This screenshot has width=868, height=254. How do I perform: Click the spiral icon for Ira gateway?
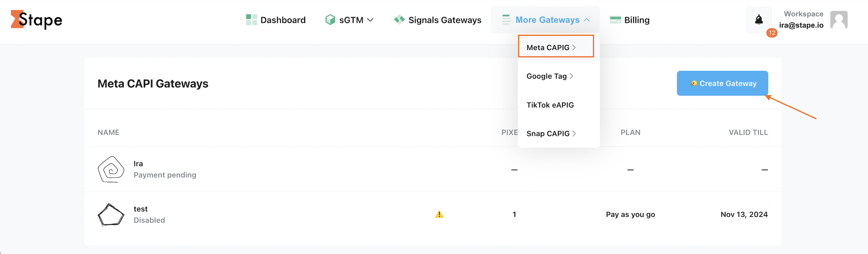(x=111, y=169)
